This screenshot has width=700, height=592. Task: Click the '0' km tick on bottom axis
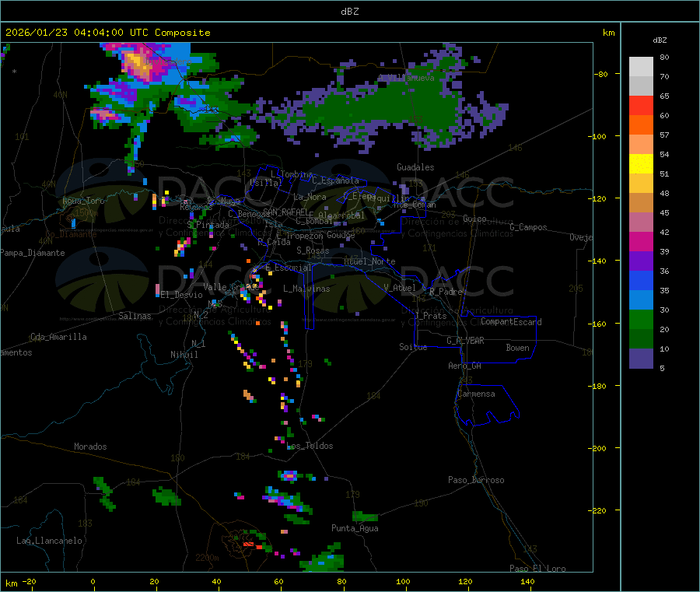(93, 581)
